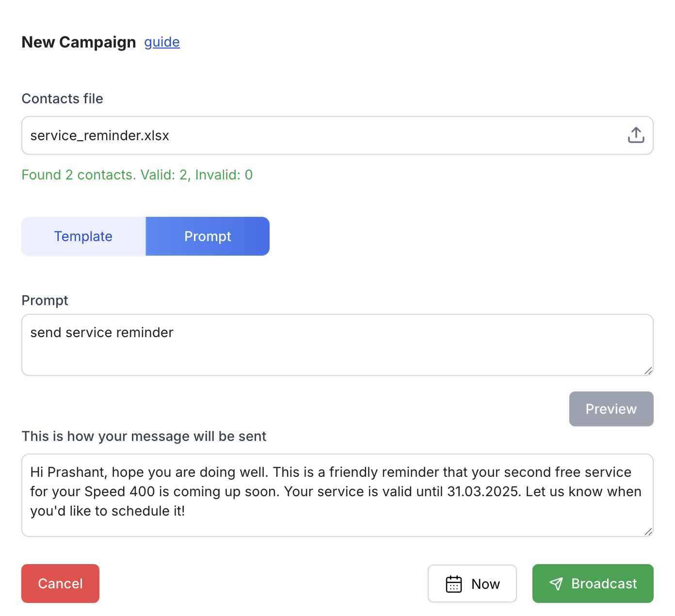The image size is (675, 616).
Task: Switch to the Template tab
Action: click(x=83, y=236)
